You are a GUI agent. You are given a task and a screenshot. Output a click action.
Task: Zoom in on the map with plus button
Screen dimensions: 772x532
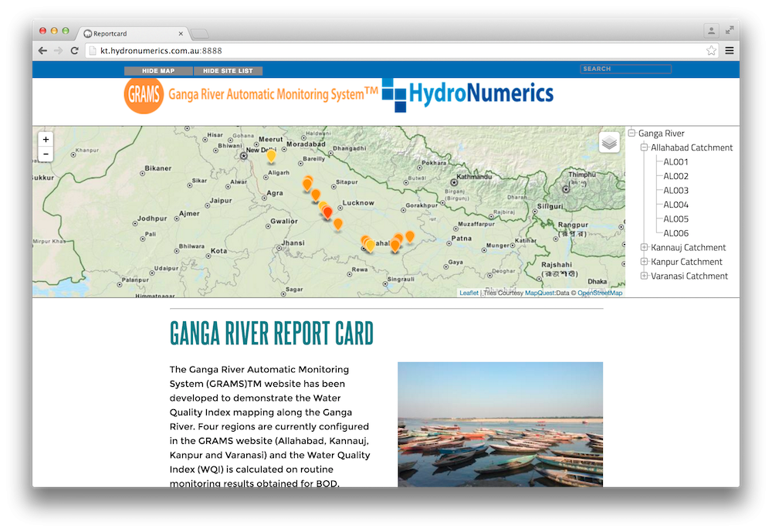pos(46,140)
